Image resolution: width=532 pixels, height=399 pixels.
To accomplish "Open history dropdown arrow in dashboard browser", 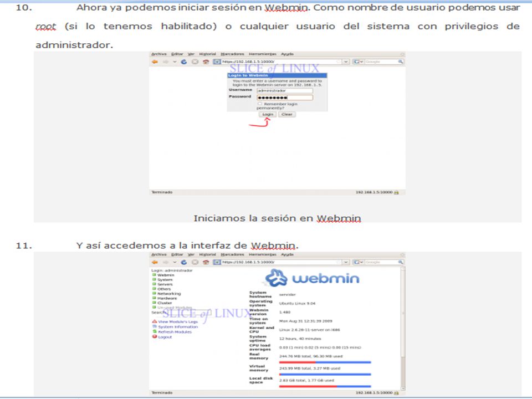I will pos(175,262).
